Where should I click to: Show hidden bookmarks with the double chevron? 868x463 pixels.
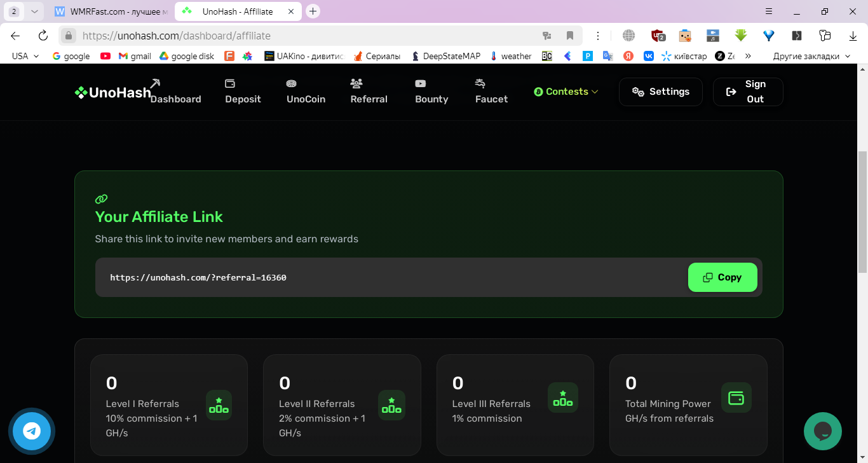pos(748,56)
